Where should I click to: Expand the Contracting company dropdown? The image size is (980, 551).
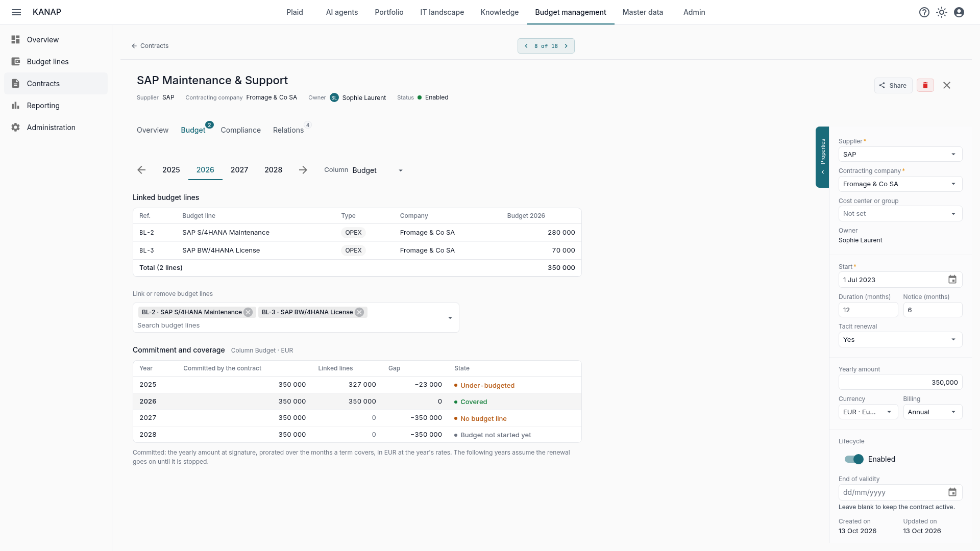tap(900, 184)
